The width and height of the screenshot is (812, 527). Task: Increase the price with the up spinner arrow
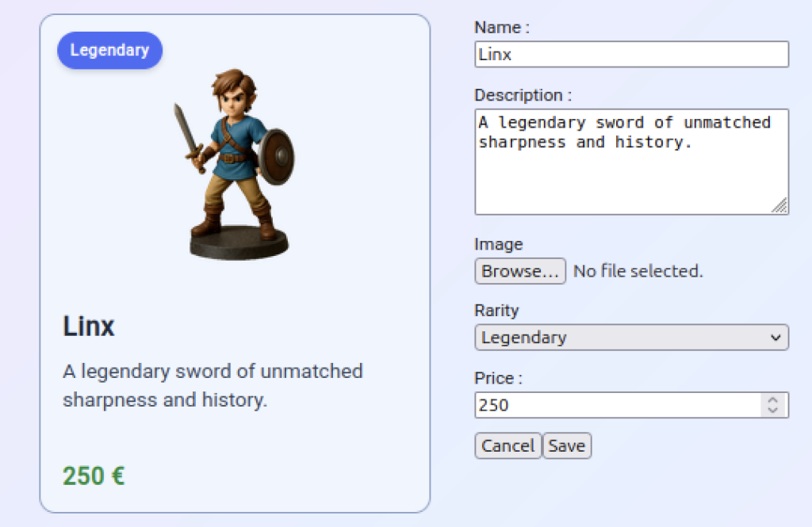pyautogui.click(x=773, y=400)
